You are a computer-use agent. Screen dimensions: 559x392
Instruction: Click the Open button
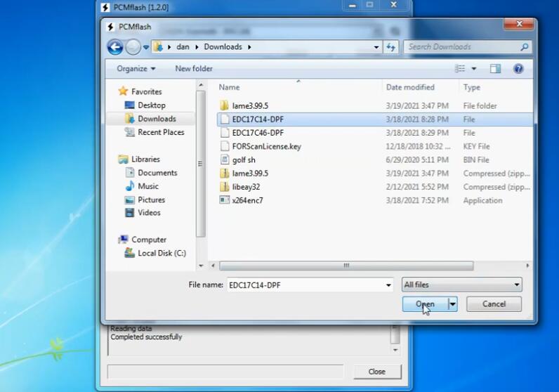tap(426, 304)
